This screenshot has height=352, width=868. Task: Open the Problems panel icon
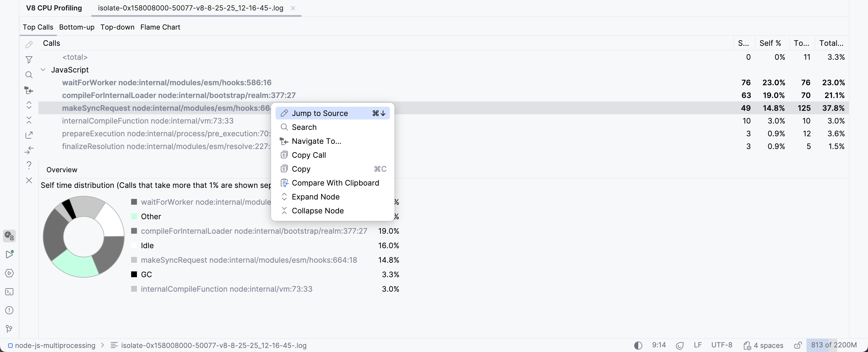[9, 310]
